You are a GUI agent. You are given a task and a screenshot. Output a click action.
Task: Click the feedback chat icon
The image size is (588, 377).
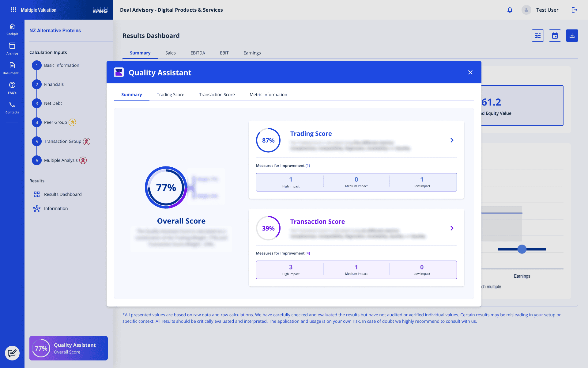(x=12, y=353)
